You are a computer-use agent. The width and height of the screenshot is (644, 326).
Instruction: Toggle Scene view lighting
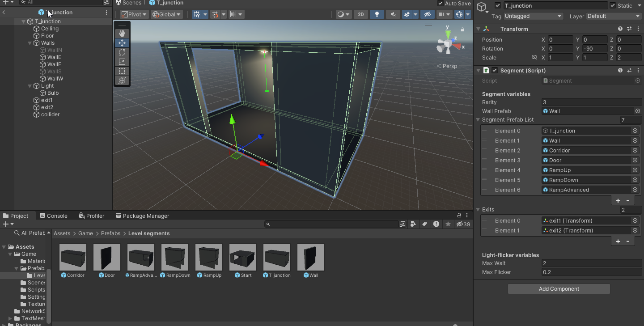[x=377, y=14]
